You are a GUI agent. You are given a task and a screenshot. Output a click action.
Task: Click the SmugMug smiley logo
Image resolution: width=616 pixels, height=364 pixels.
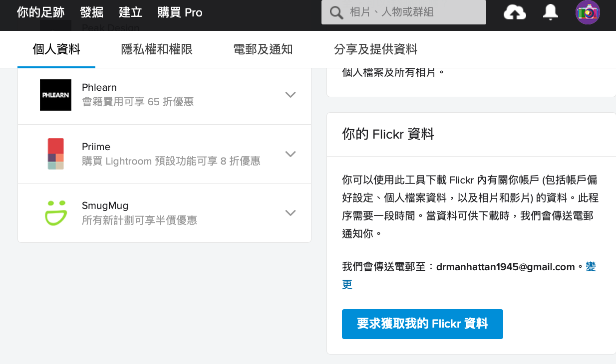tap(55, 213)
